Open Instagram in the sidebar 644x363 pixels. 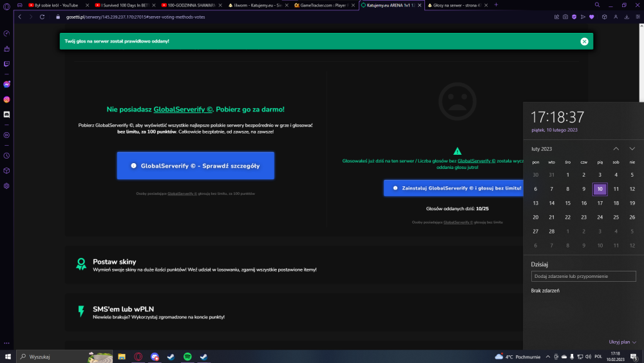pyautogui.click(x=6, y=99)
